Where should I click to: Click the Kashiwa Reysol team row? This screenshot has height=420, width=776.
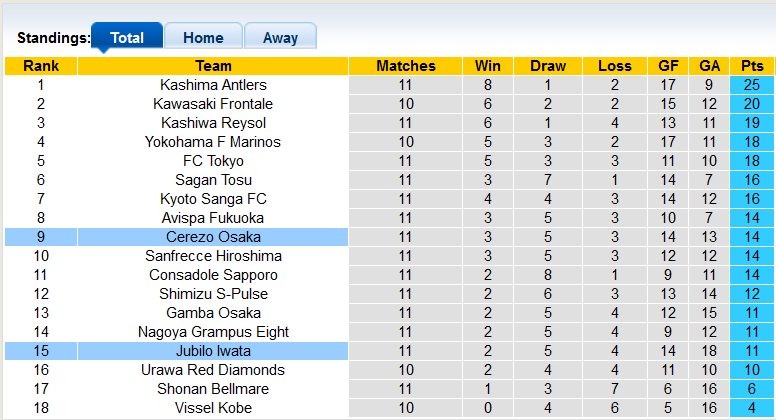pyautogui.click(x=213, y=123)
